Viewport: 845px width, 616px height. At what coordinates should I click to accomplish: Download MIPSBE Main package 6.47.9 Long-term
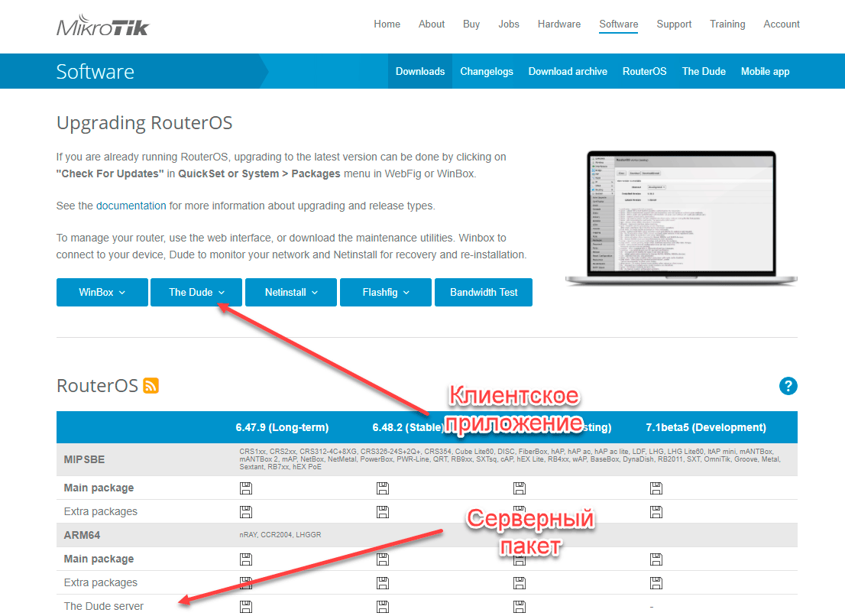pyautogui.click(x=246, y=488)
